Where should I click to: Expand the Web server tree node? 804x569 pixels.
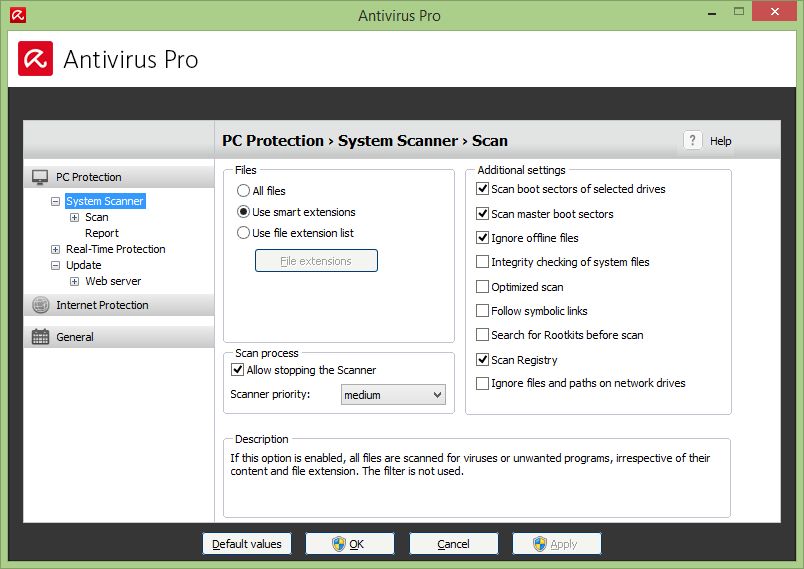click(74, 281)
